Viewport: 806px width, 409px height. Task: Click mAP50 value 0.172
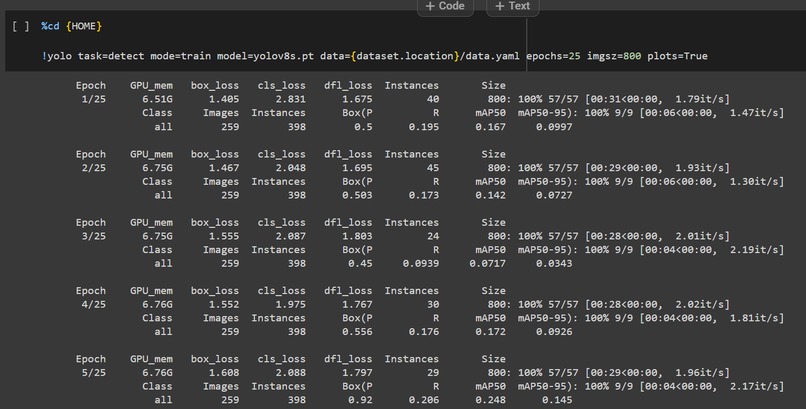(x=490, y=332)
